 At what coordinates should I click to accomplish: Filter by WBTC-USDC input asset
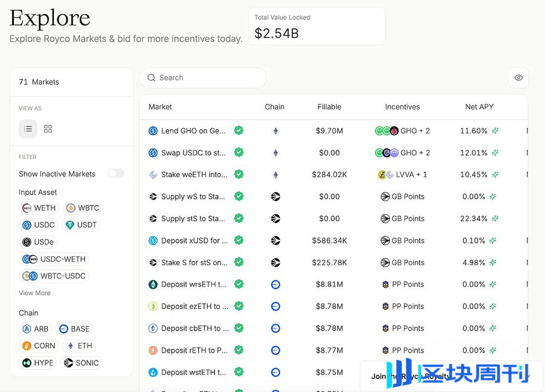[x=54, y=276]
